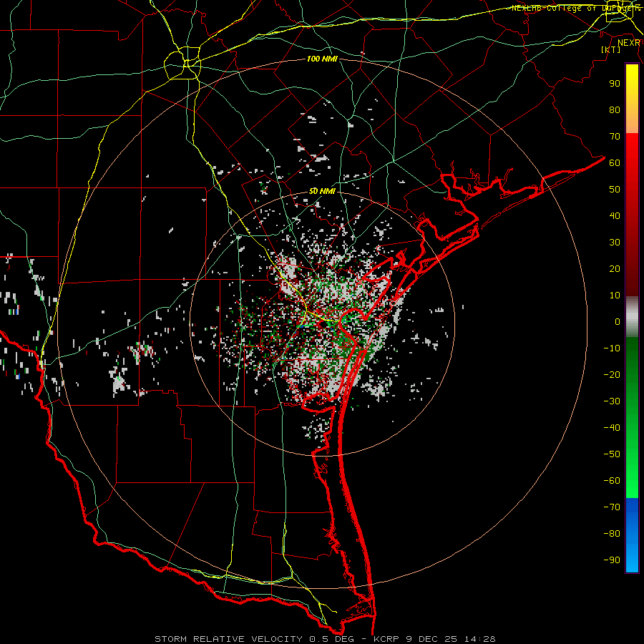This screenshot has width=644, height=644.
Task: Click the 10 value on the velocity scale
Action: click(615, 296)
